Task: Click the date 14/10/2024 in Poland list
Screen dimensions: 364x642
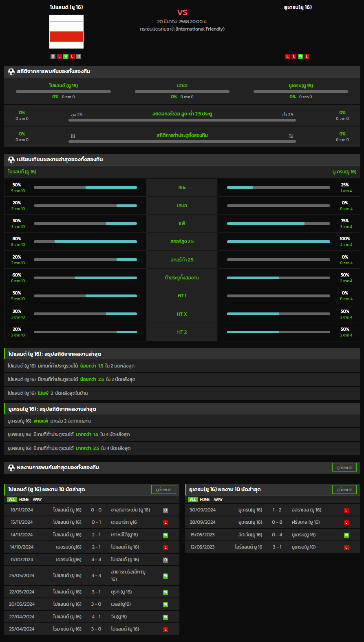Action: [x=22, y=547]
